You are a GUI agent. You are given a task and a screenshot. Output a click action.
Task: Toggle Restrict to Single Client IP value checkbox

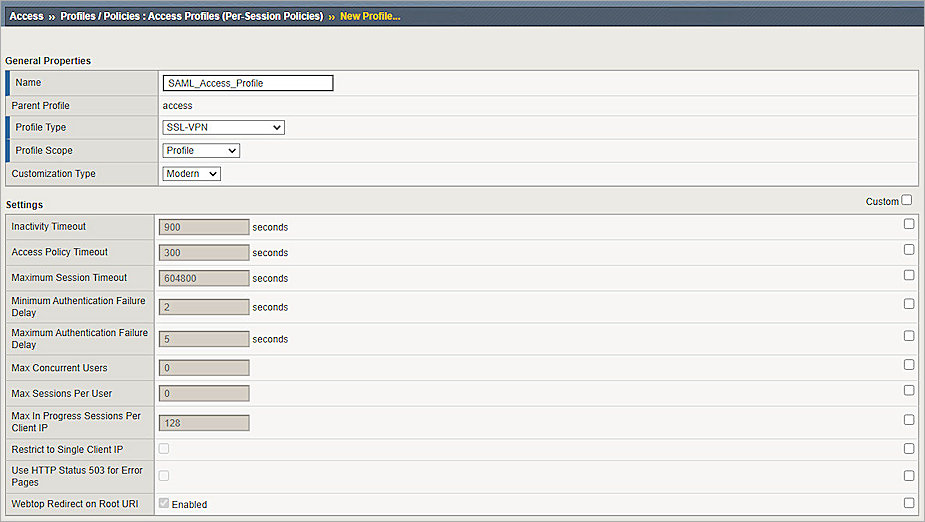tap(164, 449)
